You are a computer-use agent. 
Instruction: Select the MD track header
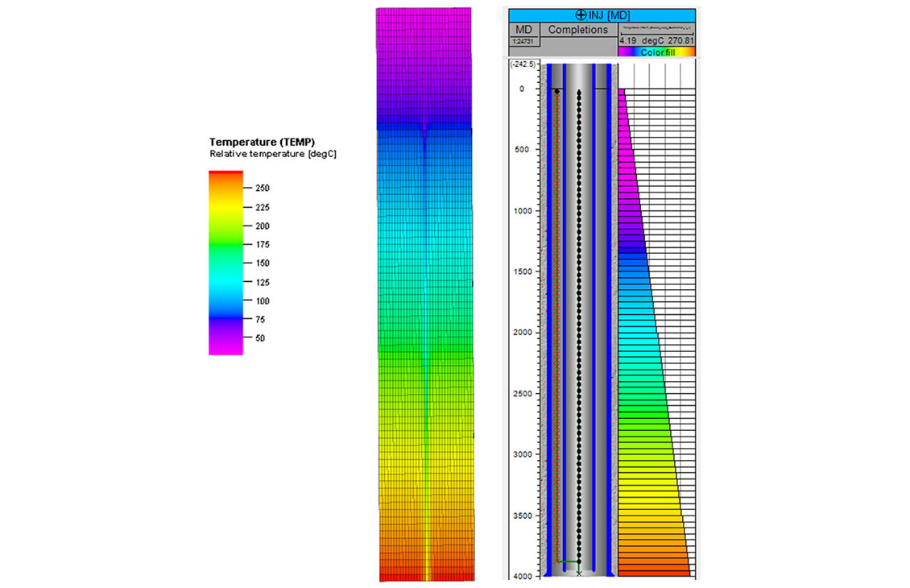click(x=523, y=30)
